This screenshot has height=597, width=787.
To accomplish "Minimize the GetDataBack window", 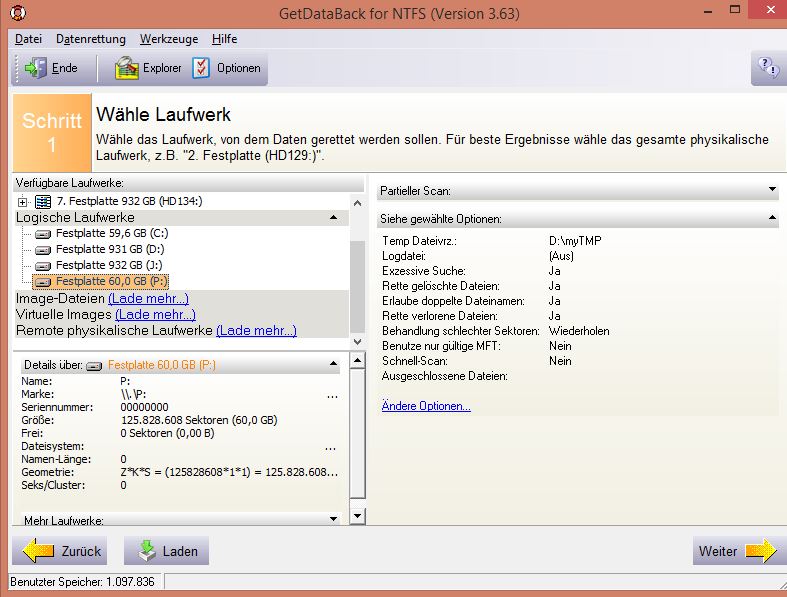I will (x=708, y=11).
